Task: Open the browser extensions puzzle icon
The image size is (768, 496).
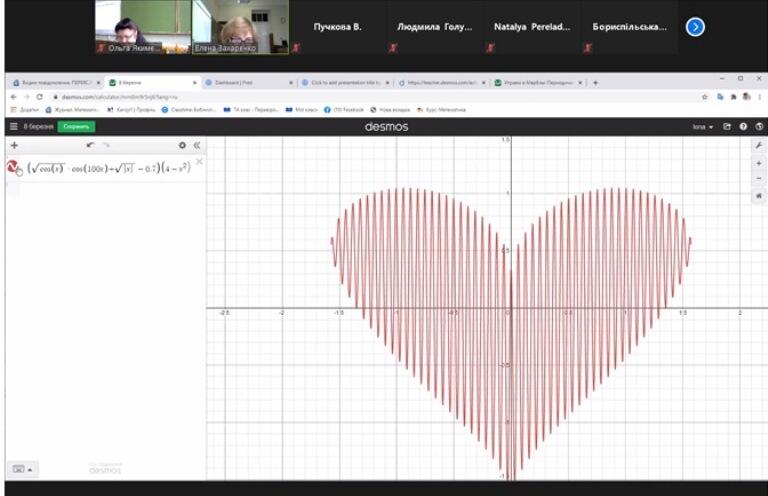Action: pyautogui.click(x=733, y=97)
